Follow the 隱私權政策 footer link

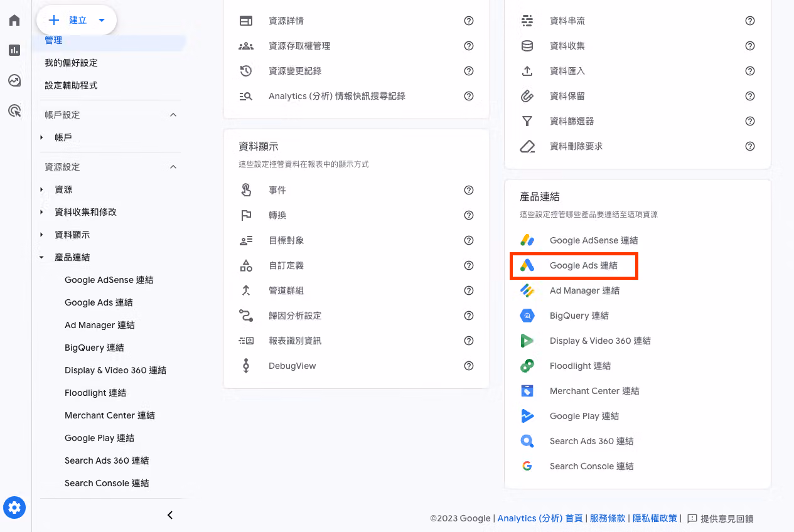click(655, 519)
